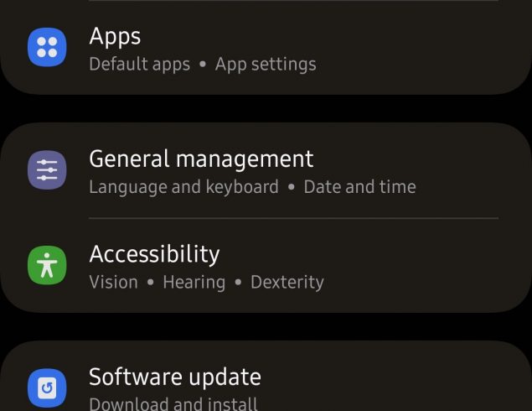
Task: Tap the 'Vision' subtitle word
Action: pos(113,283)
